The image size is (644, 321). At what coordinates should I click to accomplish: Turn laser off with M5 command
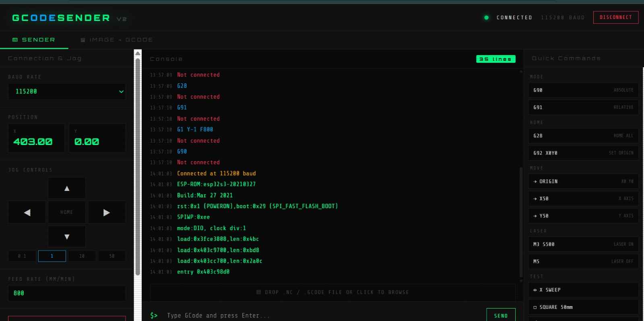[x=583, y=261]
